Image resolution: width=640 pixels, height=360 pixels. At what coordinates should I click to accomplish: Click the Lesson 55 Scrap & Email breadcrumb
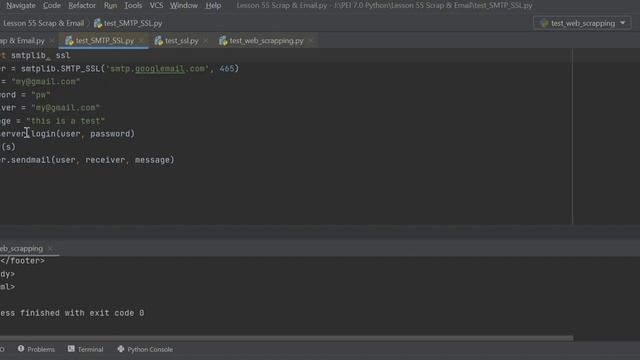[x=43, y=23]
